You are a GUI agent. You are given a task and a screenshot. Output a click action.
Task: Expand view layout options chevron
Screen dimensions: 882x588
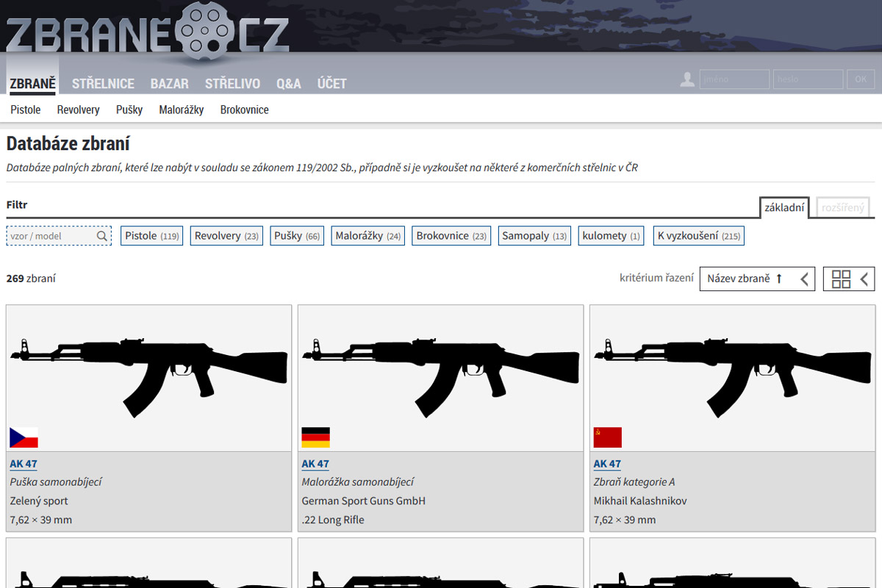tap(864, 279)
